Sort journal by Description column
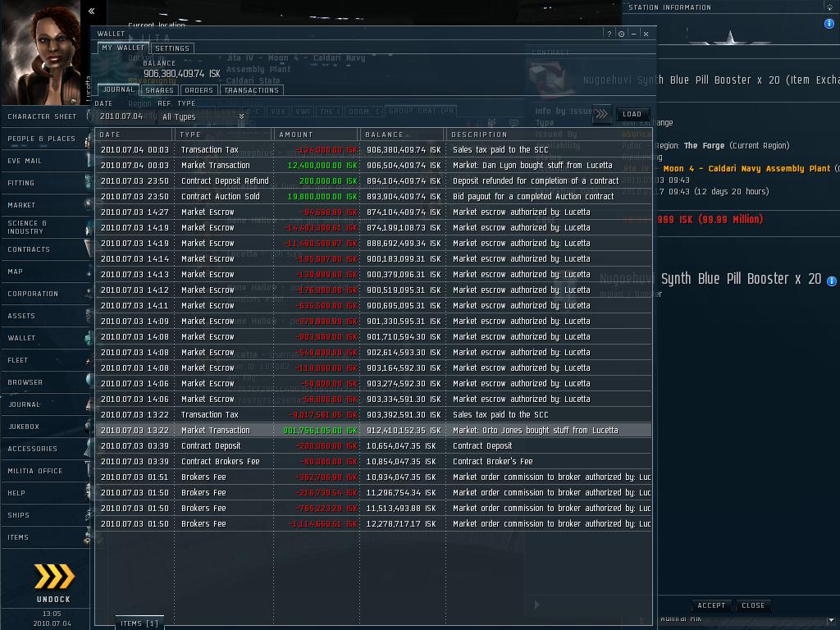 (x=549, y=135)
